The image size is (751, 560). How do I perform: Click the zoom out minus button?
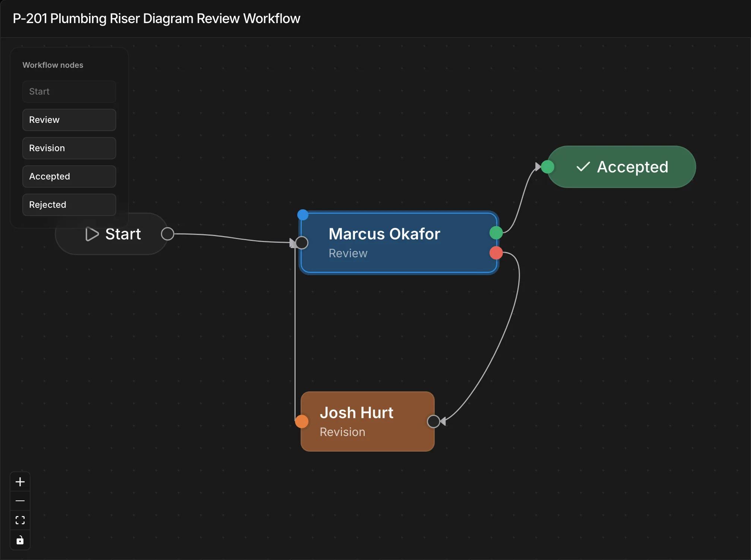[x=20, y=501]
